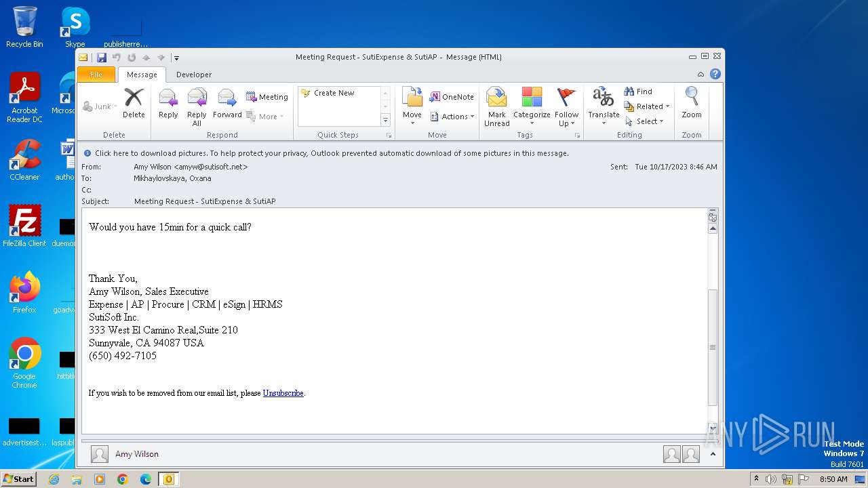The image size is (868, 488).
Task: Click sender Amy Wilson address
Action: coord(191,167)
